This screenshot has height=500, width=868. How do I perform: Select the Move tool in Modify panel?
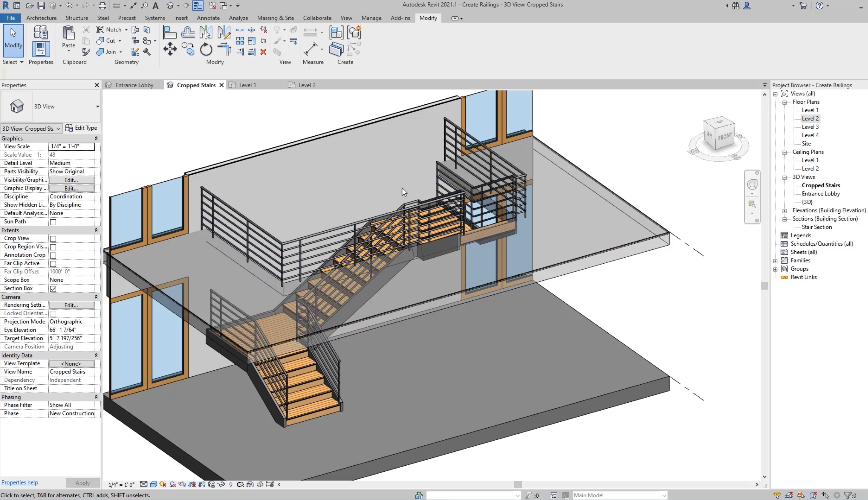tap(170, 49)
